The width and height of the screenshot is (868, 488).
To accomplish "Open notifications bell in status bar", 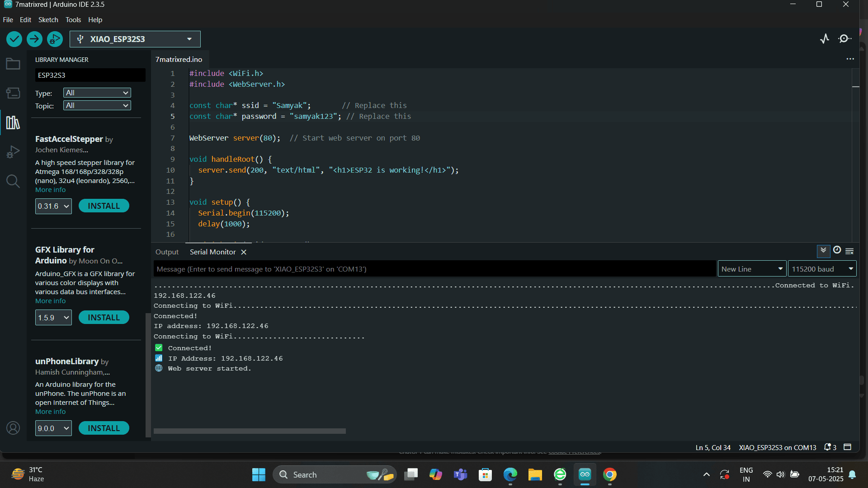I will coord(830,447).
